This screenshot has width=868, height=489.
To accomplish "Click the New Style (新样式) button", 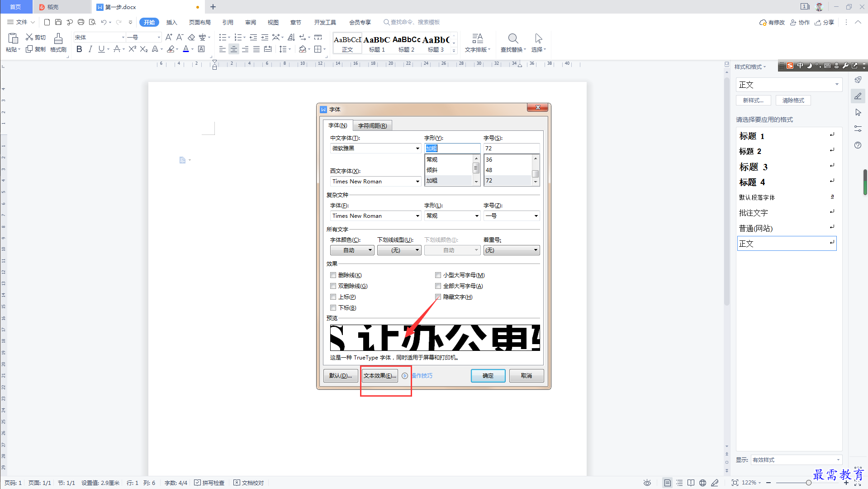I will [753, 101].
